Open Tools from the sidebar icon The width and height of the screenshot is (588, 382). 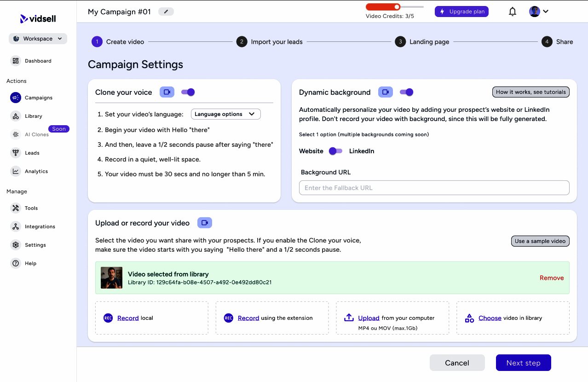click(16, 208)
